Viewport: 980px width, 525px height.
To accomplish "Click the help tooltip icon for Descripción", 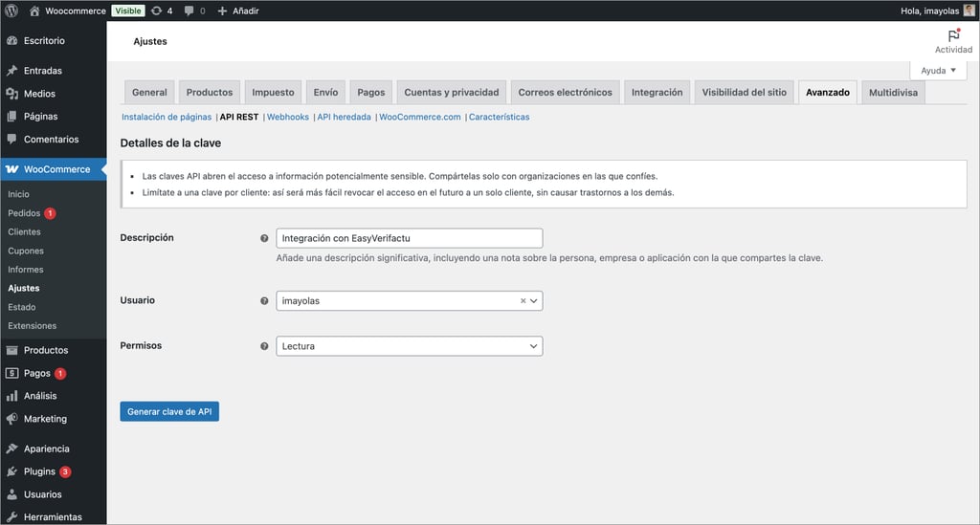I will pyautogui.click(x=264, y=238).
